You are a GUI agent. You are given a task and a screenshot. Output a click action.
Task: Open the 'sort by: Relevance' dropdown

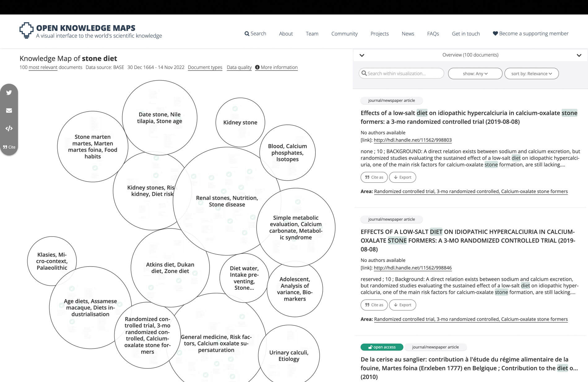[531, 74]
